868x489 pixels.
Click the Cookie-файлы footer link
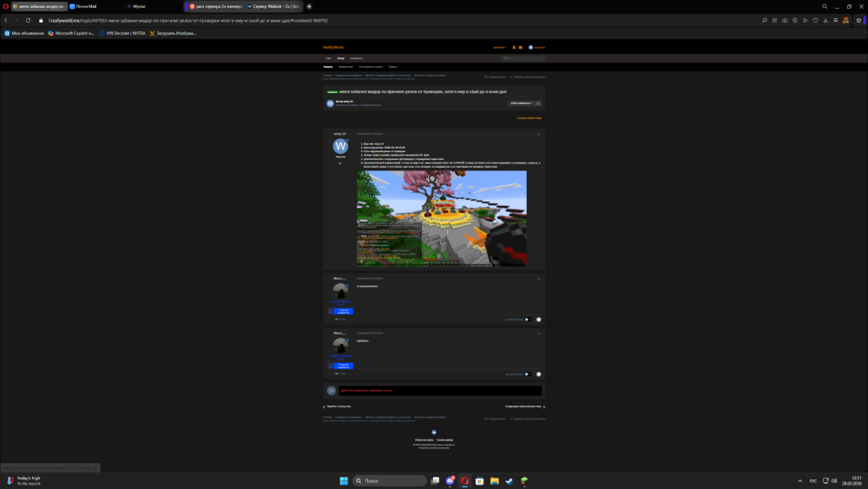click(x=444, y=440)
